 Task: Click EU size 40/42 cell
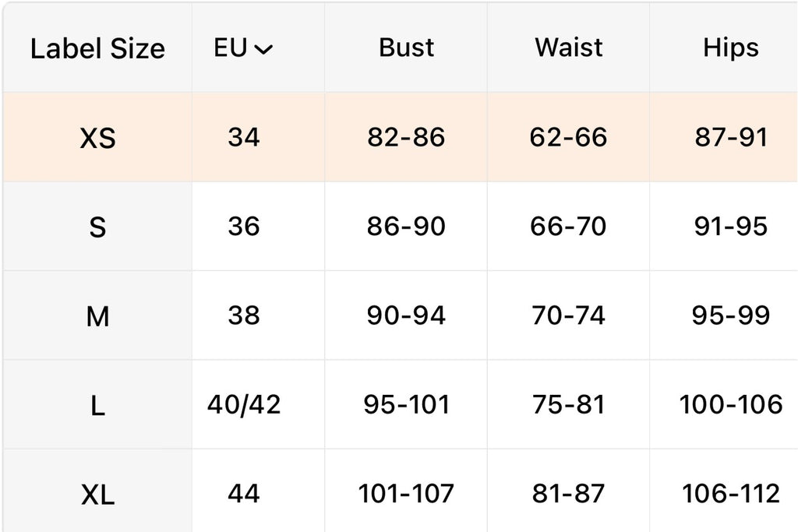pyautogui.click(x=244, y=404)
